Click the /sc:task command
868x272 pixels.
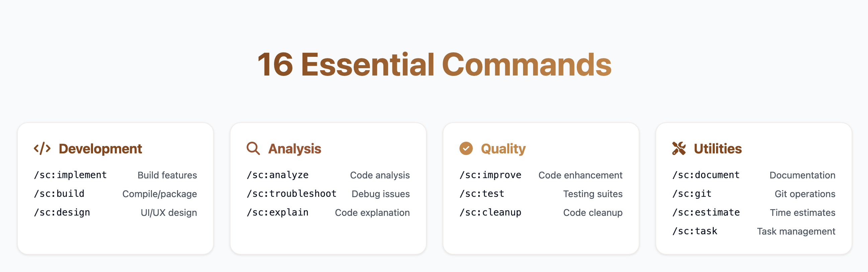(695, 231)
